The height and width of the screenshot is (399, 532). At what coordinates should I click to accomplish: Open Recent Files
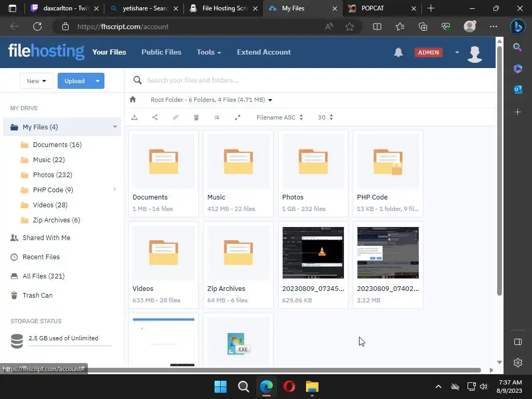(x=41, y=257)
